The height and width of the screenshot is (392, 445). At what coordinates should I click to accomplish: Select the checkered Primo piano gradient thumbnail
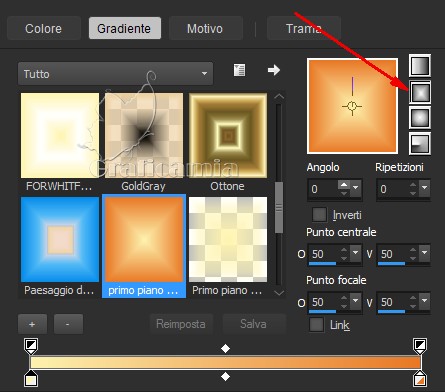228,239
